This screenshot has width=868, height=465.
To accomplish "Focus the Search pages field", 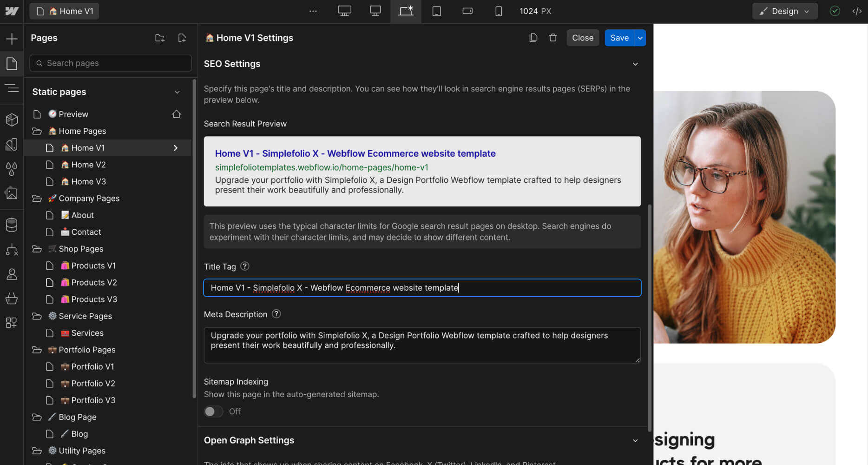I will 111,63.
